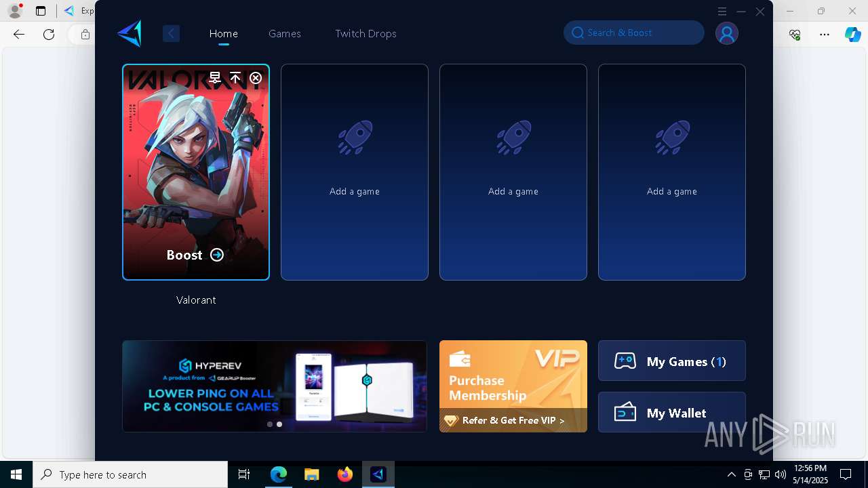Go back using the arrow button
The width and height of the screenshot is (868, 488).
tap(171, 33)
